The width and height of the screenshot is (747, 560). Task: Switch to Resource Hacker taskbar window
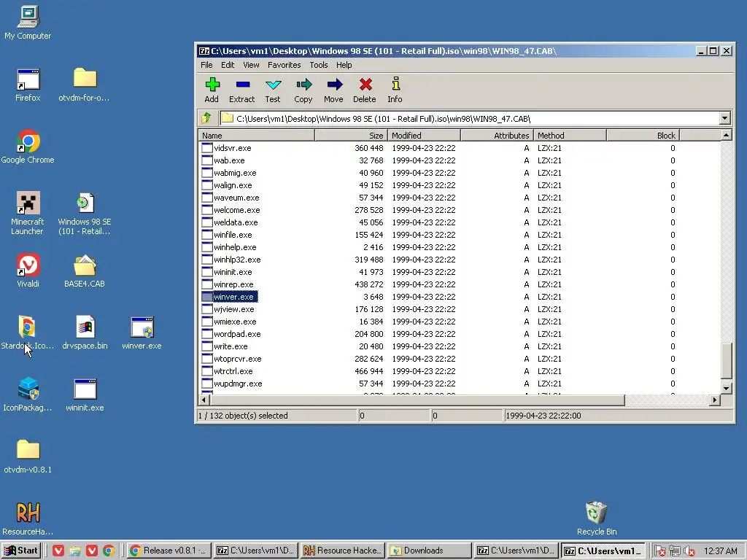click(x=343, y=551)
